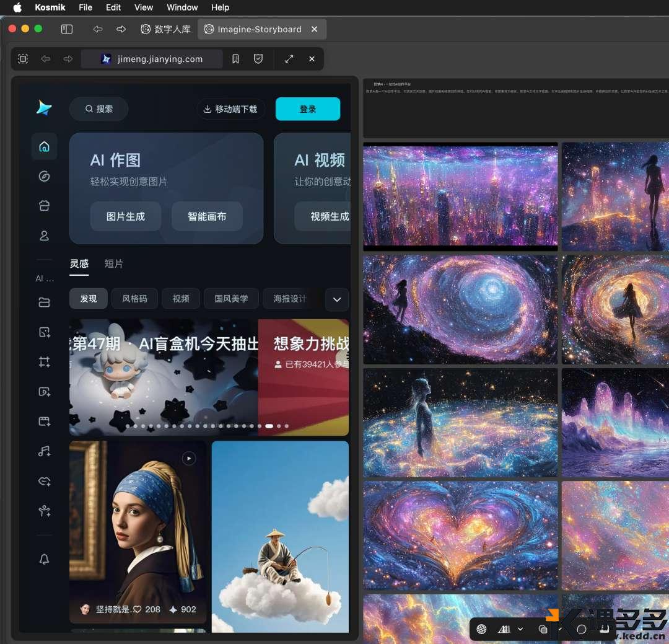This screenshot has width=669, height=644.
Task: Open the Help menu
Action: tap(220, 7)
